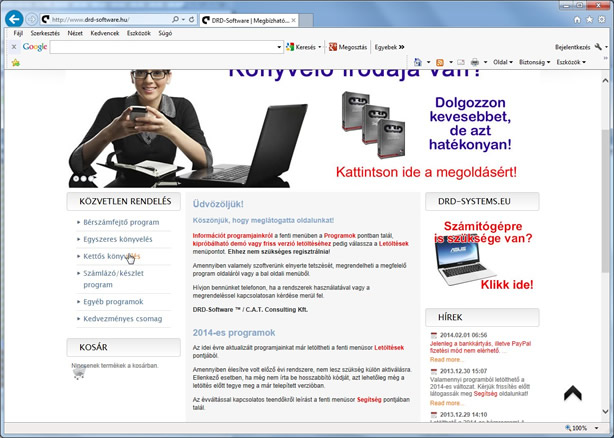Click the back-to-top chevron arrow
The image size is (614, 438).
coord(573,393)
